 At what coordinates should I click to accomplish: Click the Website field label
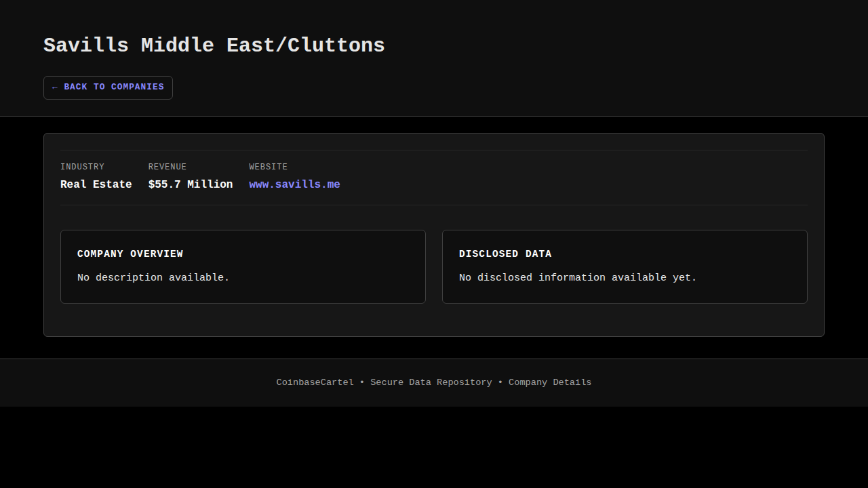pyautogui.click(x=268, y=167)
